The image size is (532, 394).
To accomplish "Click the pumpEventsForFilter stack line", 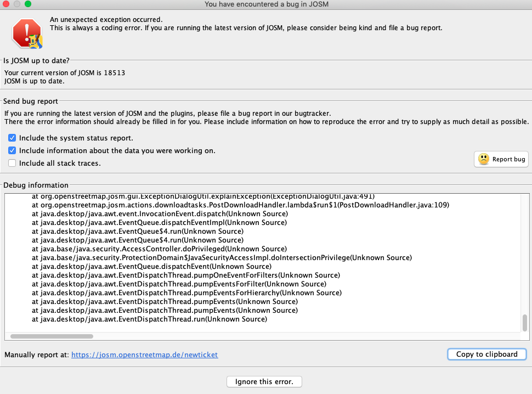I will (x=179, y=284).
